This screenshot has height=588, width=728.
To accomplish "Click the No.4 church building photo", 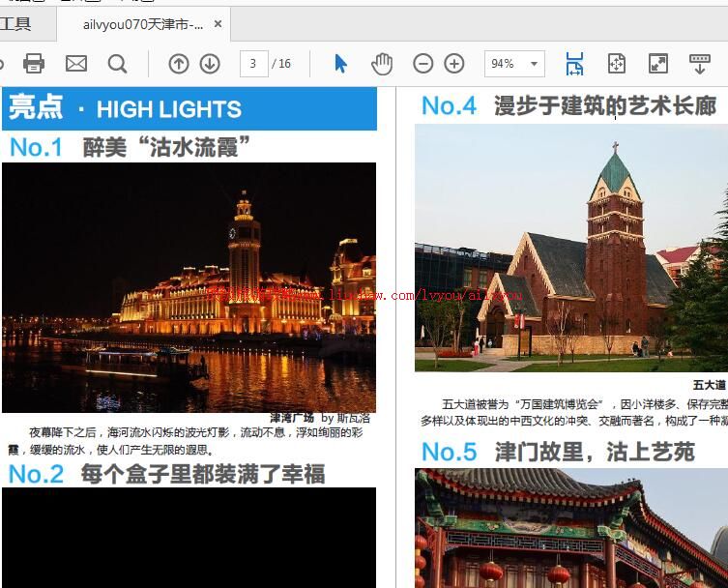I will click(x=570, y=248).
